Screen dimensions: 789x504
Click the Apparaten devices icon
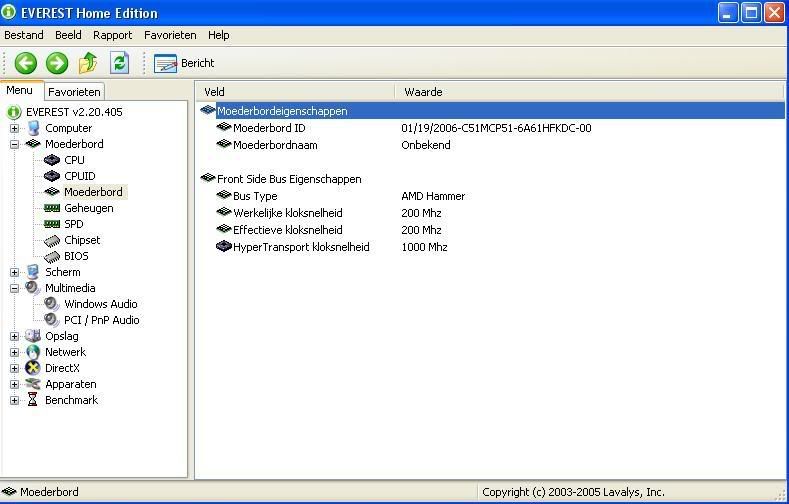[33, 384]
